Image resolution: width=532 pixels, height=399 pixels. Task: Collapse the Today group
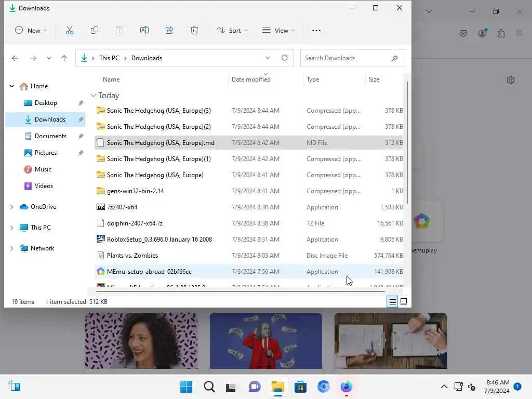click(94, 96)
